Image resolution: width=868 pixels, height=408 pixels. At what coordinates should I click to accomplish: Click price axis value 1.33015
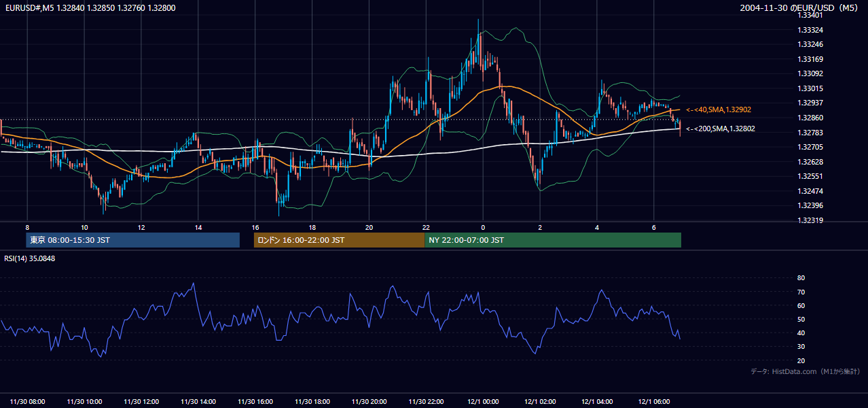pos(811,89)
